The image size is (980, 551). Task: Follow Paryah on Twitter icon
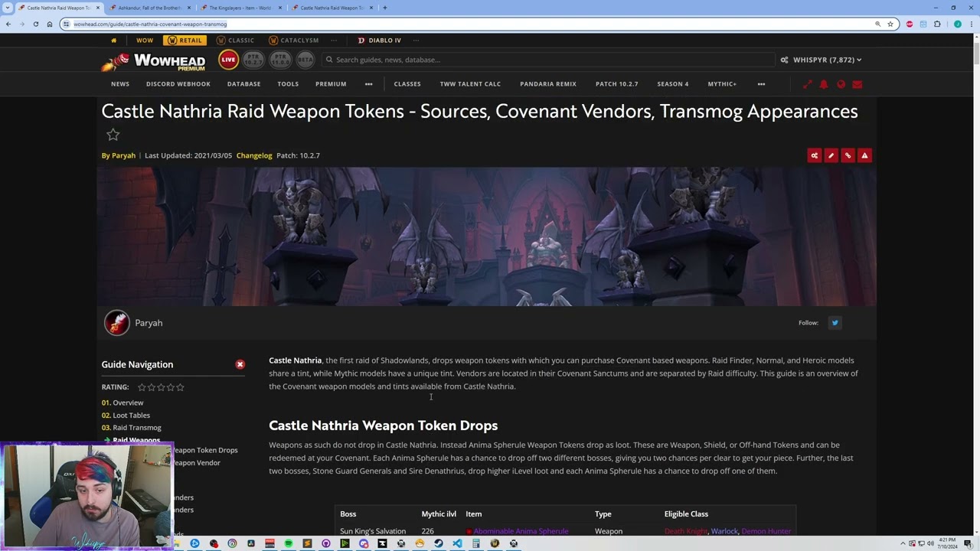pos(835,323)
